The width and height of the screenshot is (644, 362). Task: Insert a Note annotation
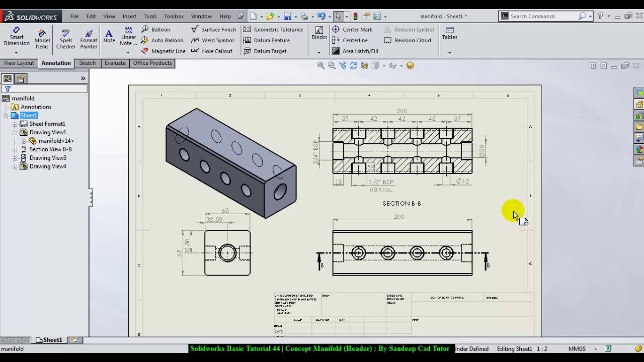pos(109,36)
